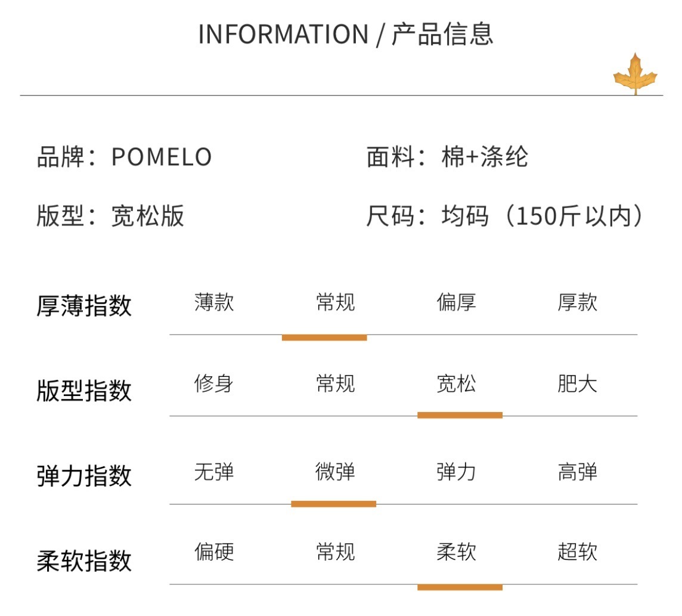Choose 无弹 in the elasticity row

214,472
